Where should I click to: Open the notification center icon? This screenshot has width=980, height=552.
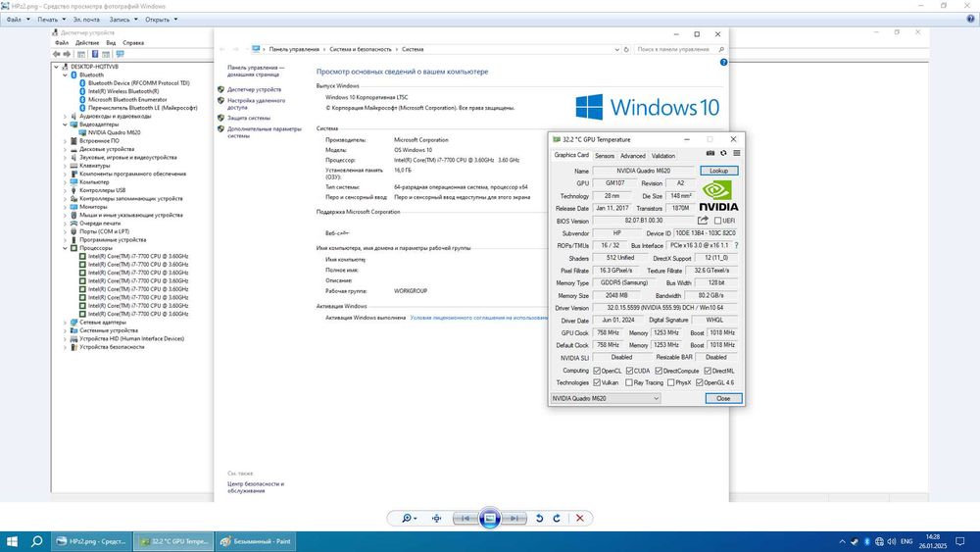(x=960, y=541)
